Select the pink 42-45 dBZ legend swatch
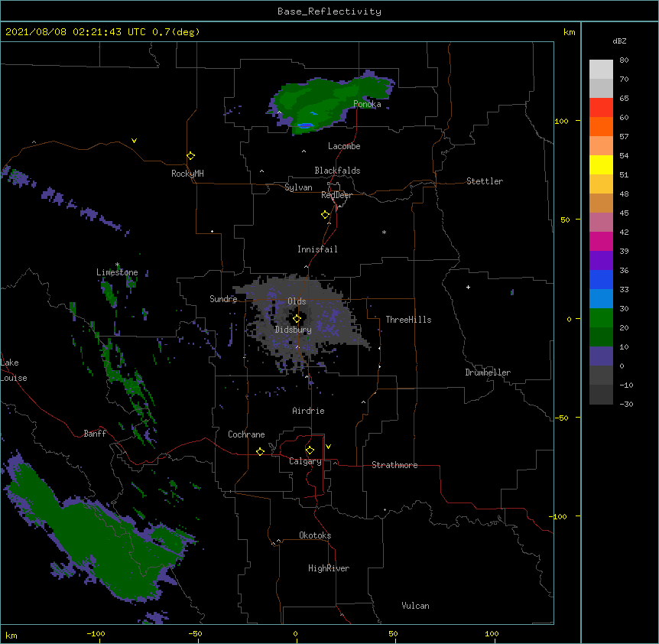This screenshot has height=644, width=659. tap(601, 222)
